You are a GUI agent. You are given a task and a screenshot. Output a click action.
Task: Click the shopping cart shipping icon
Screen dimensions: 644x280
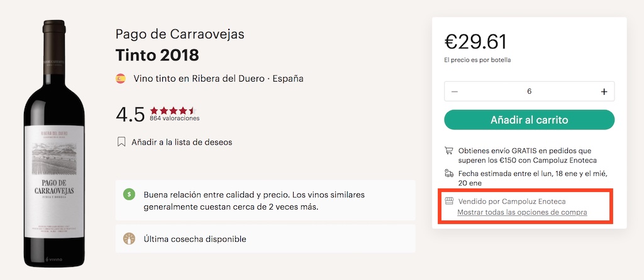pos(449,151)
